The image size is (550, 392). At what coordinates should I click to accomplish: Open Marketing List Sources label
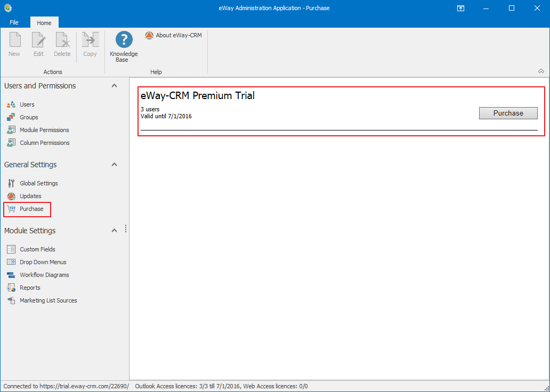[x=48, y=300]
